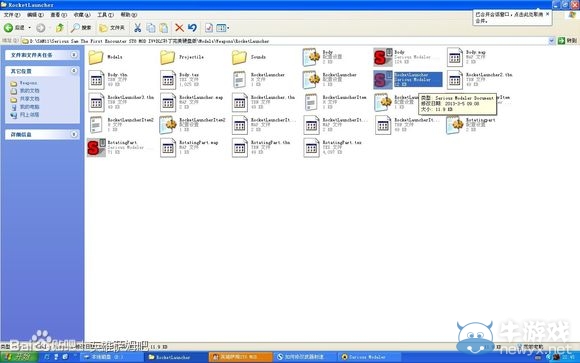Image resolution: width=580 pixels, height=363 pixels.
Task: Click the blue Undo arrow icon
Action: 192,28
